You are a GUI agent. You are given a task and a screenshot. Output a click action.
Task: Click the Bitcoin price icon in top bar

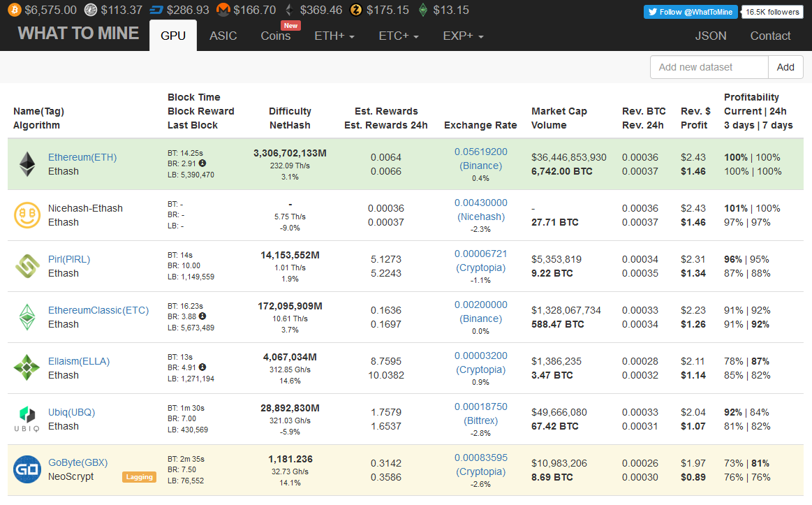pos(15,10)
